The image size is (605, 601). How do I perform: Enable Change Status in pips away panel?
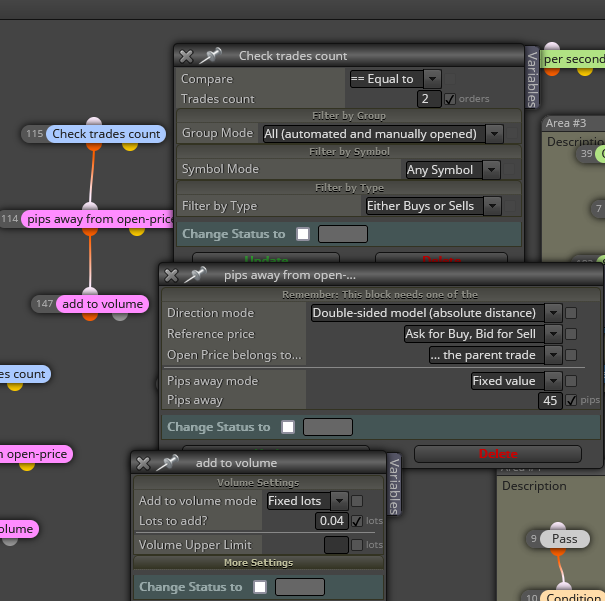(x=288, y=427)
